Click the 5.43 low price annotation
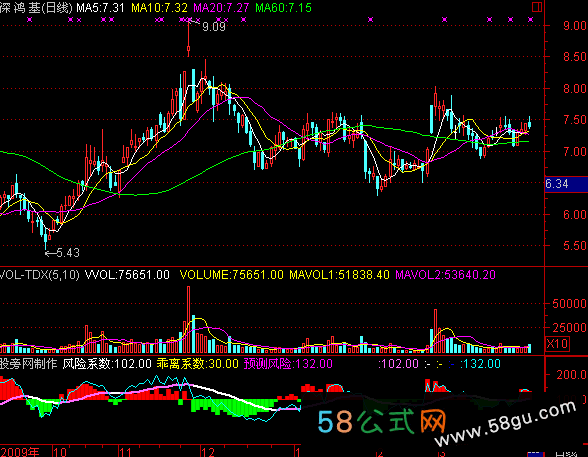This screenshot has height=457, width=588. click(x=68, y=253)
